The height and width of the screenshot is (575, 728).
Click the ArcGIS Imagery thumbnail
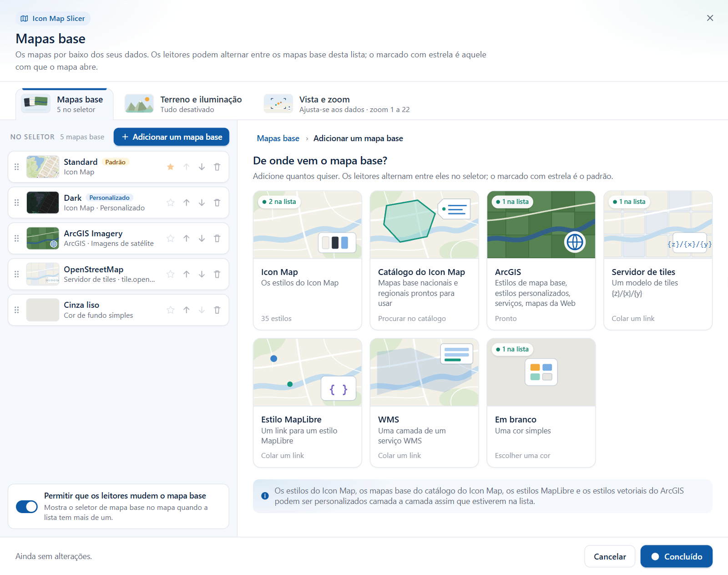tap(43, 239)
